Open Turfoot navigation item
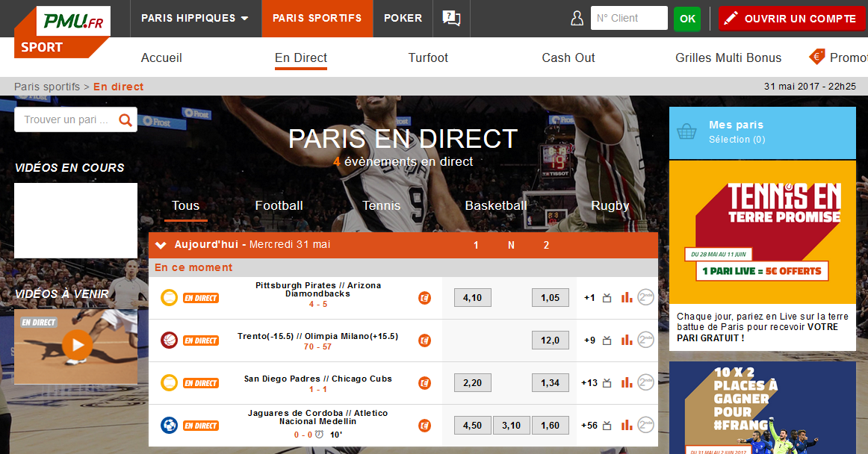The image size is (868, 454). tap(428, 57)
